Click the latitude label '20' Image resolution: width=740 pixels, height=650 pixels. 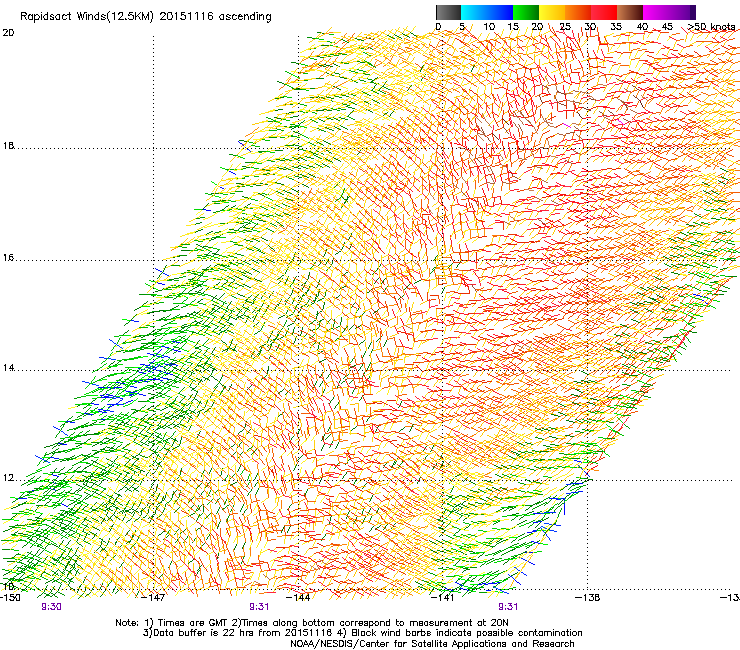pyautogui.click(x=8, y=33)
